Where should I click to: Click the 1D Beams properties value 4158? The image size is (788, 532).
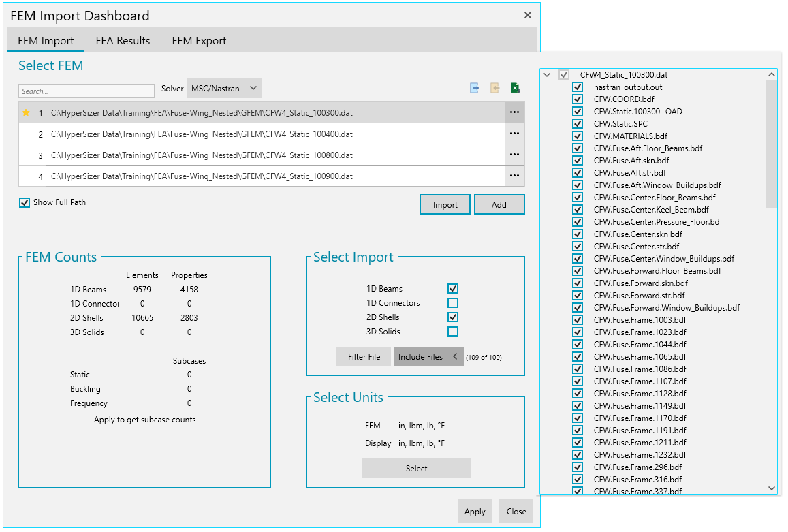point(189,290)
